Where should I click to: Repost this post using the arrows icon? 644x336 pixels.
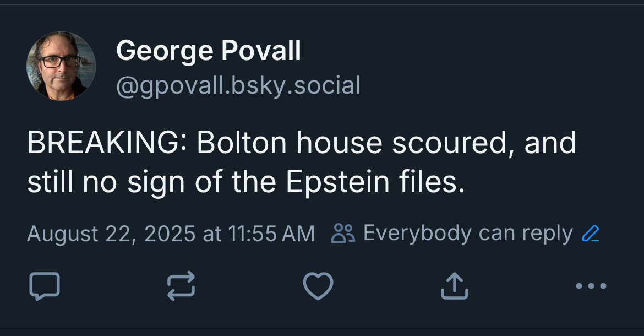tap(181, 286)
